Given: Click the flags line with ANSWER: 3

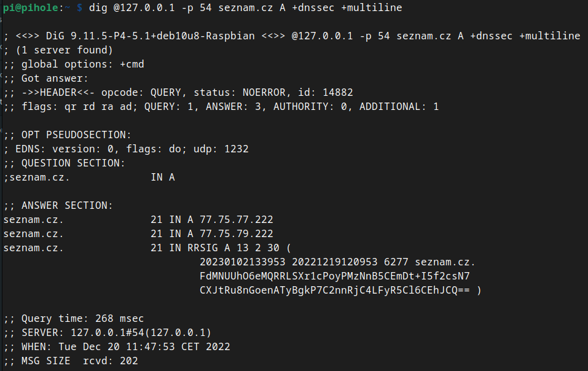Looking at the screenshot, I should pos(221,106).
